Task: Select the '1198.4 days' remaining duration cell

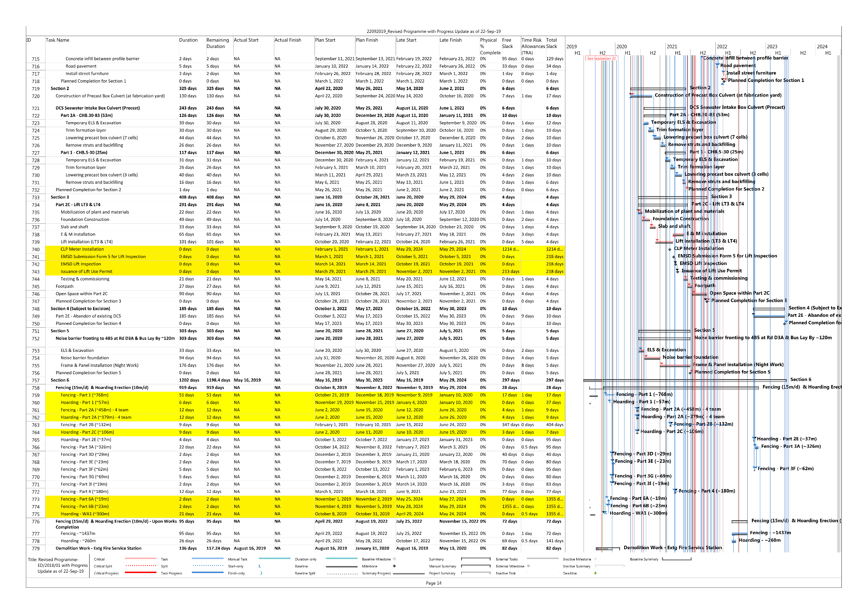Action: [218, 380]
